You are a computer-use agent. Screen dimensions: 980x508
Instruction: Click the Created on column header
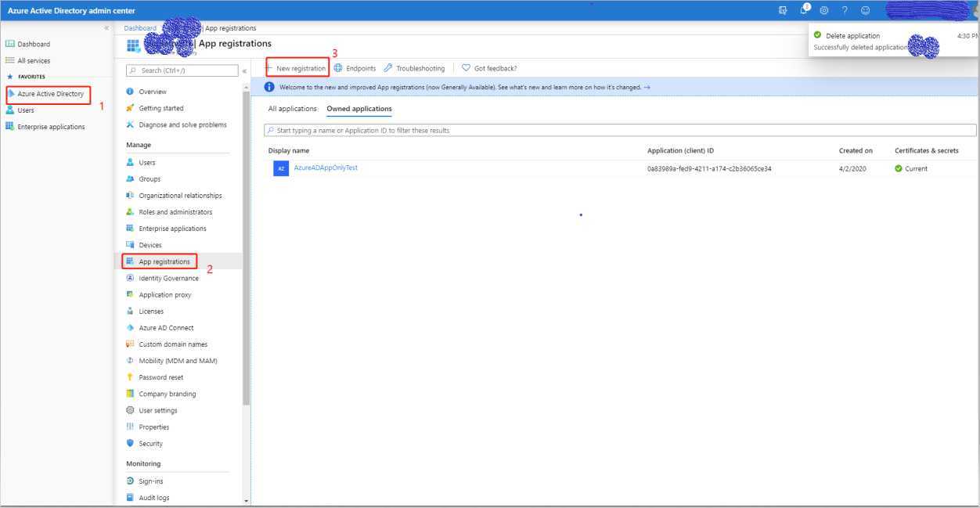(856, 150)
